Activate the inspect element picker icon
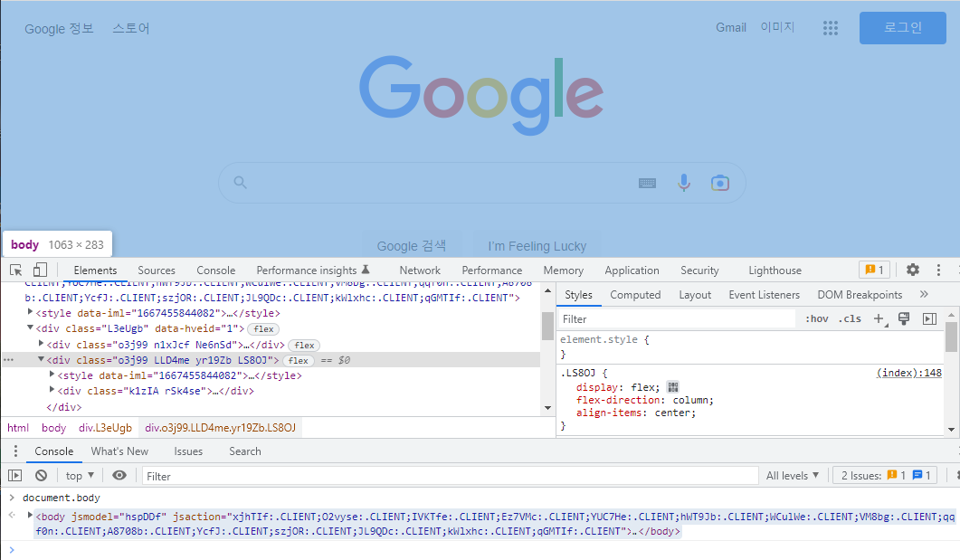960x560 pixels. click(x=16, y=270)
